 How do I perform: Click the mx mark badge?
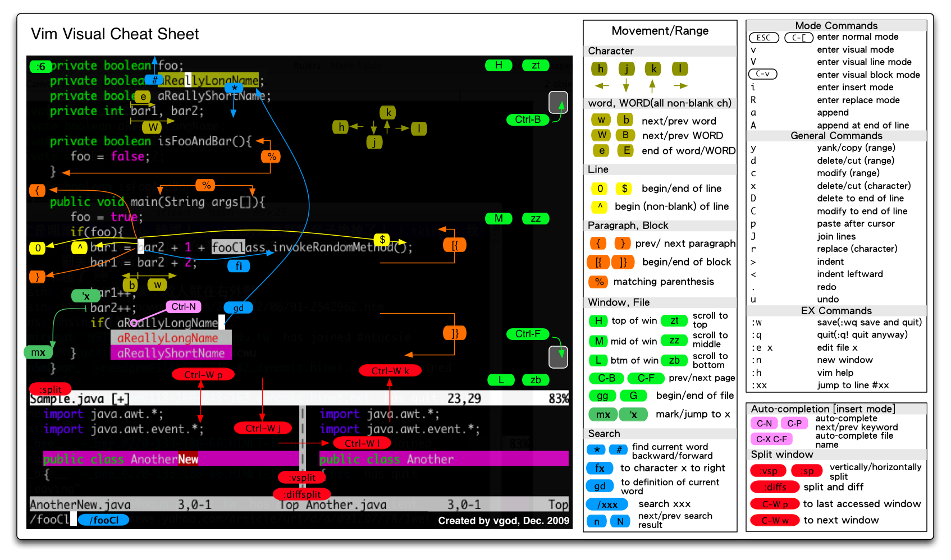coord(602,415)
